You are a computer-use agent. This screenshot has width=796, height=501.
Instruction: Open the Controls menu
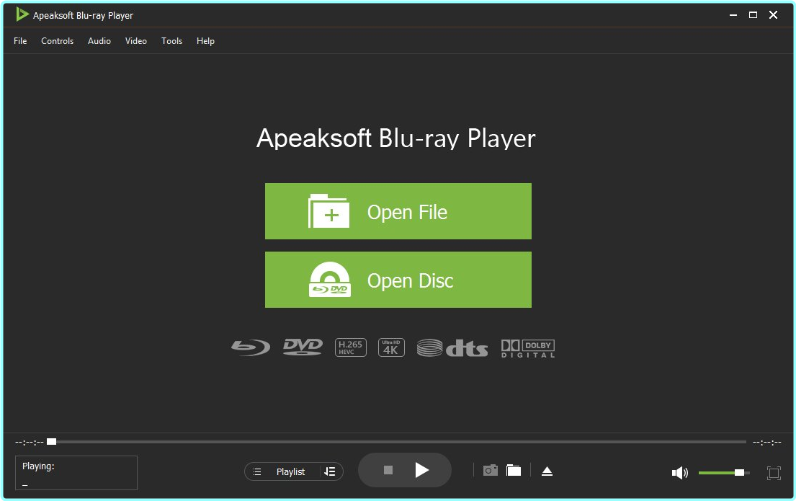coord(57,41)
